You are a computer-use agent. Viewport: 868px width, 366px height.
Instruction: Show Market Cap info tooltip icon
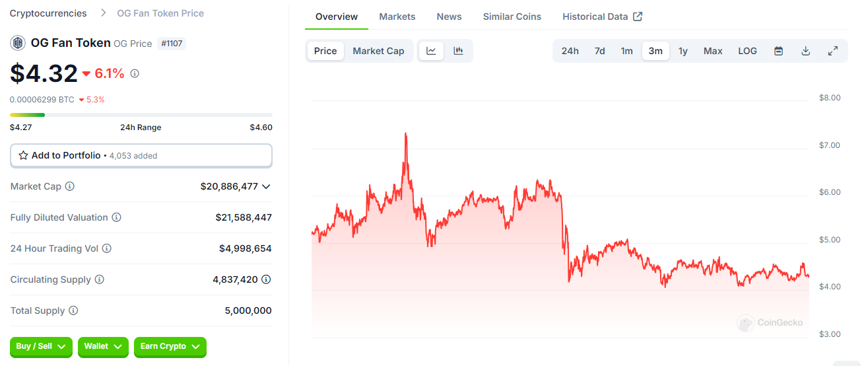(70, 186)
